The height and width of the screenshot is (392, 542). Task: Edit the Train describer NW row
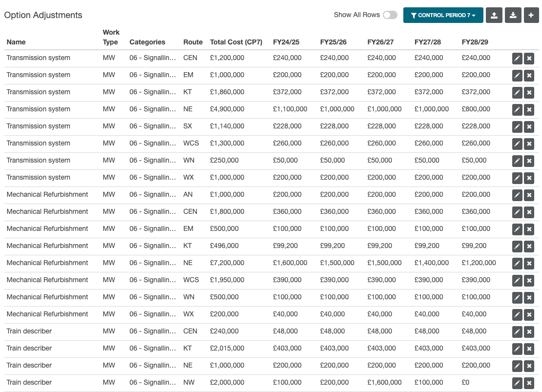coord(517,383)
